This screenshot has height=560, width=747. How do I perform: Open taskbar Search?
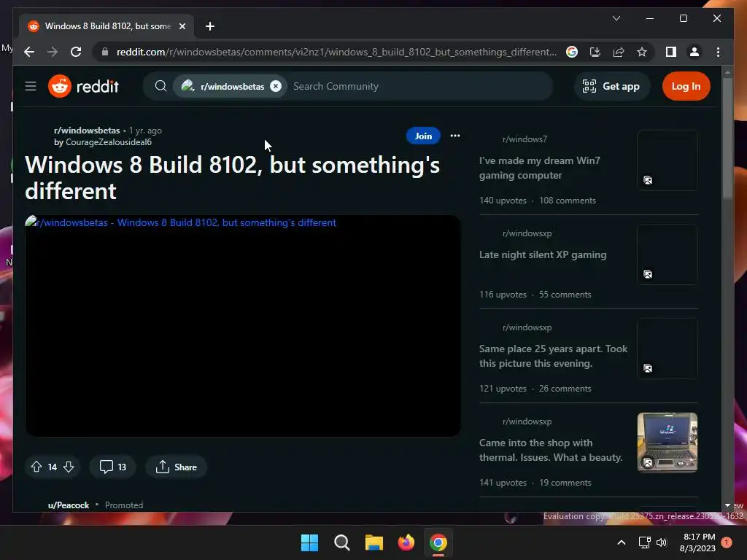pos(341,542)
